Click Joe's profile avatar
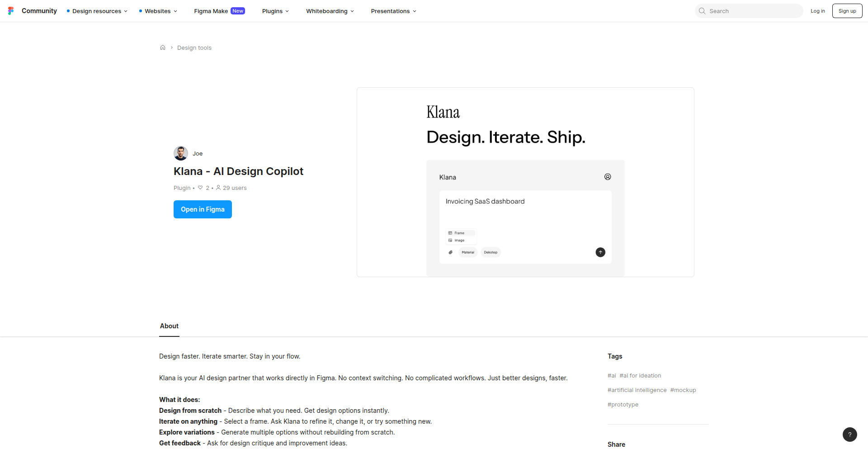The image size is (868, 449). [x=180, y=153]
